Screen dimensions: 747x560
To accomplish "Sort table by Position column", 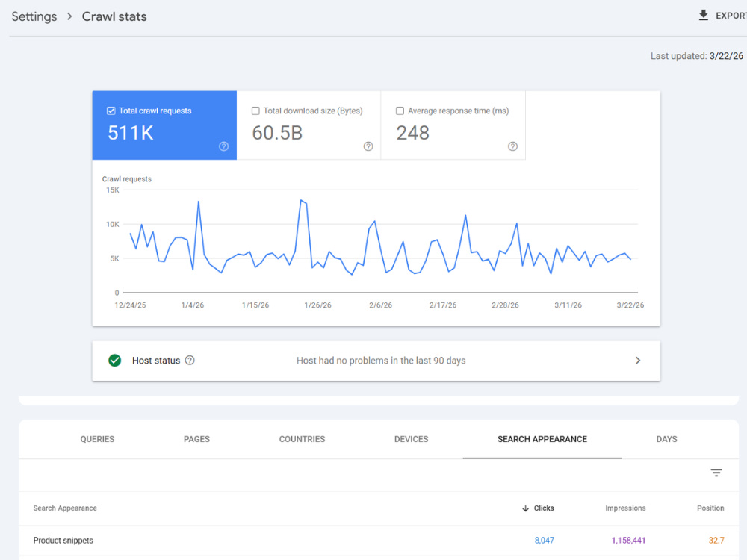I will coord(710,508).
